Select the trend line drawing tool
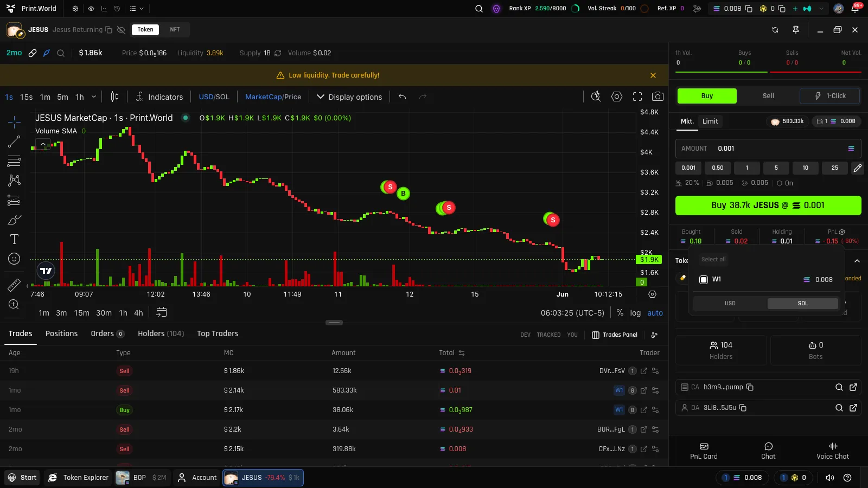The height and width of the screenshot is (488, 868). click(x=14, y=142)
